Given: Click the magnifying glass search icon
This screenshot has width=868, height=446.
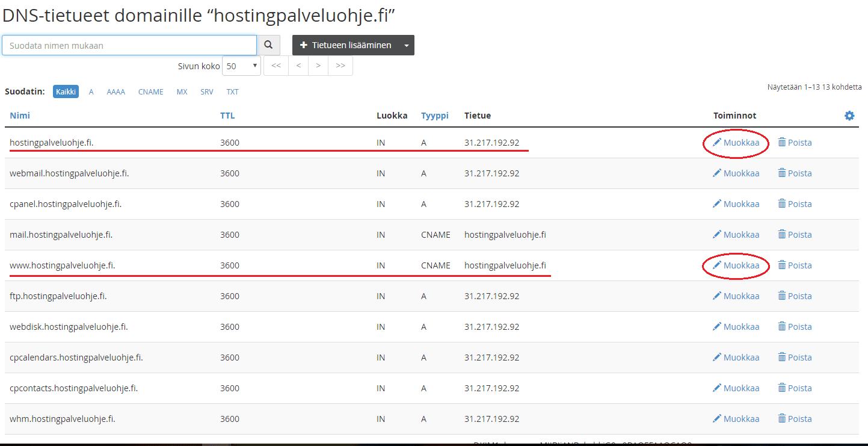Looking at the screenshot, I should [268, 45].
